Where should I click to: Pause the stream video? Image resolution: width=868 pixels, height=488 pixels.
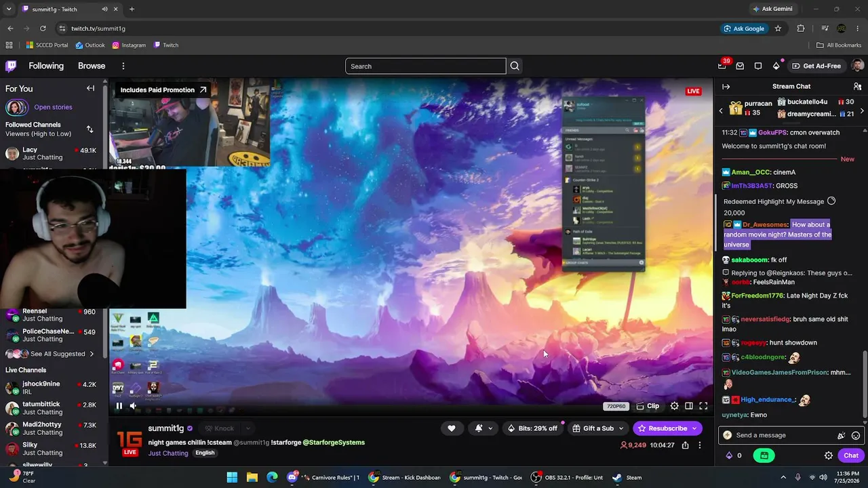[x=119, y=406]
